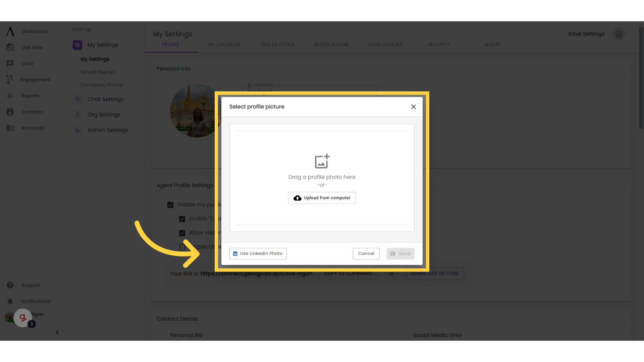Switch to NOTIFICATIONS tab
644x362 pixels.
(x=331, y=44)
